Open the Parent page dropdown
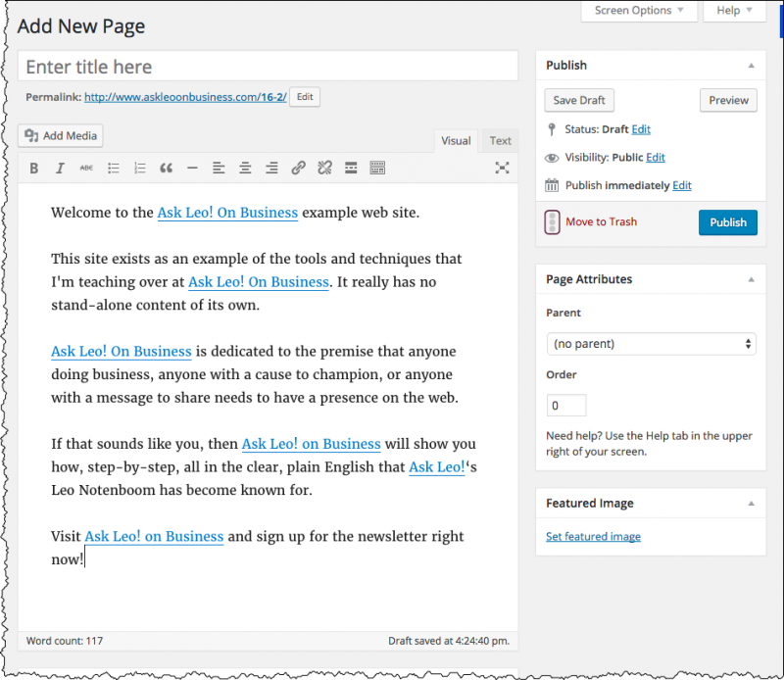 [651, 344]
